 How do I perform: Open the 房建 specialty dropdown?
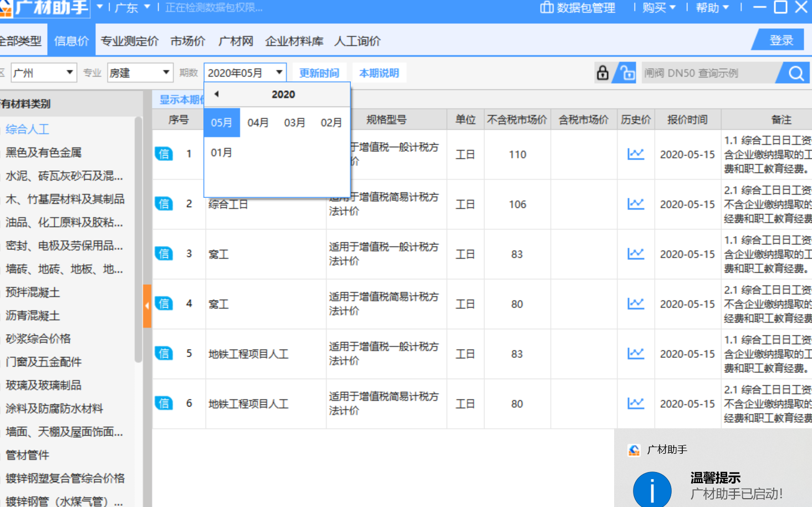click(x=140, y=73)
